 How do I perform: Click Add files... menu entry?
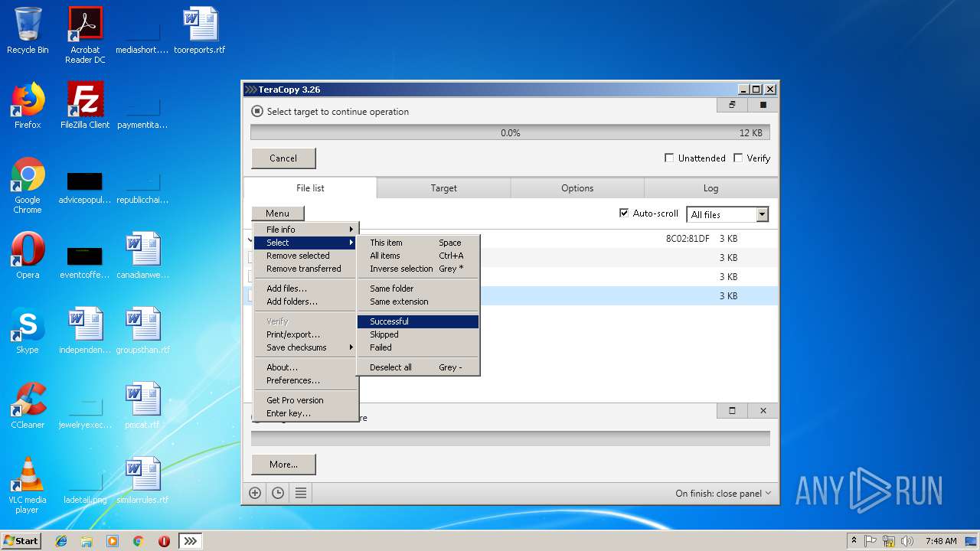[x=305, y=289]
